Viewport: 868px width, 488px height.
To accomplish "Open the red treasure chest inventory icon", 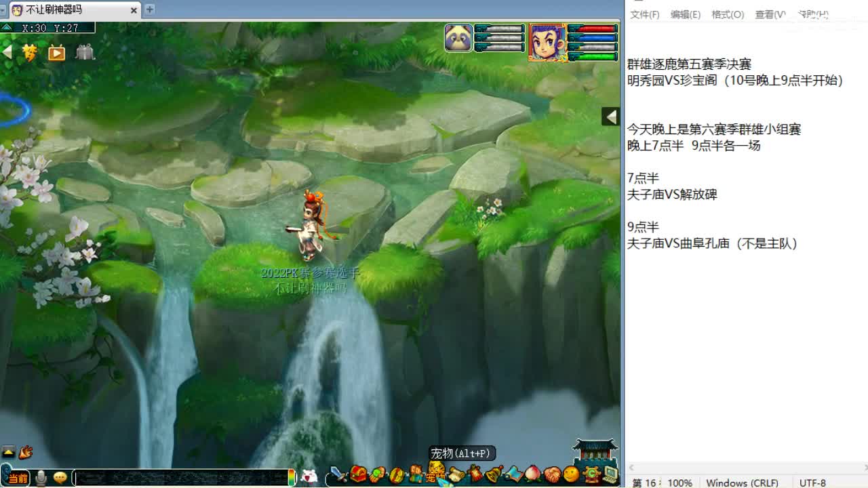I will click(358, 474).
